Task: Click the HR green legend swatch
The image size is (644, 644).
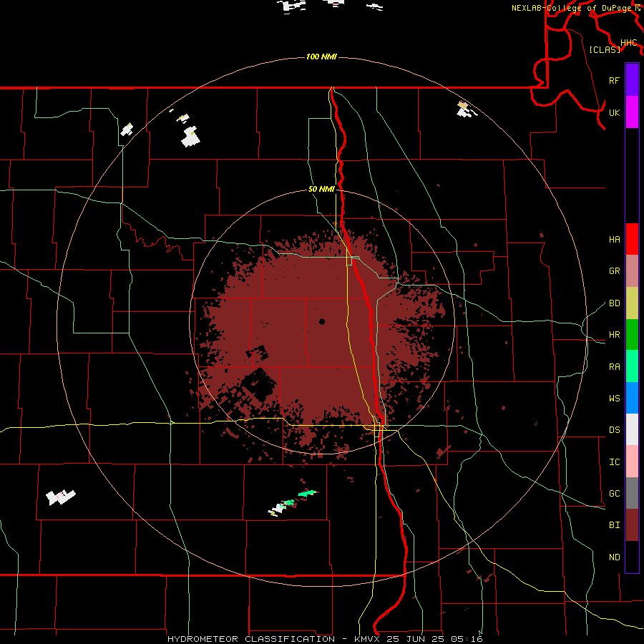Action: tap(632, 335)
